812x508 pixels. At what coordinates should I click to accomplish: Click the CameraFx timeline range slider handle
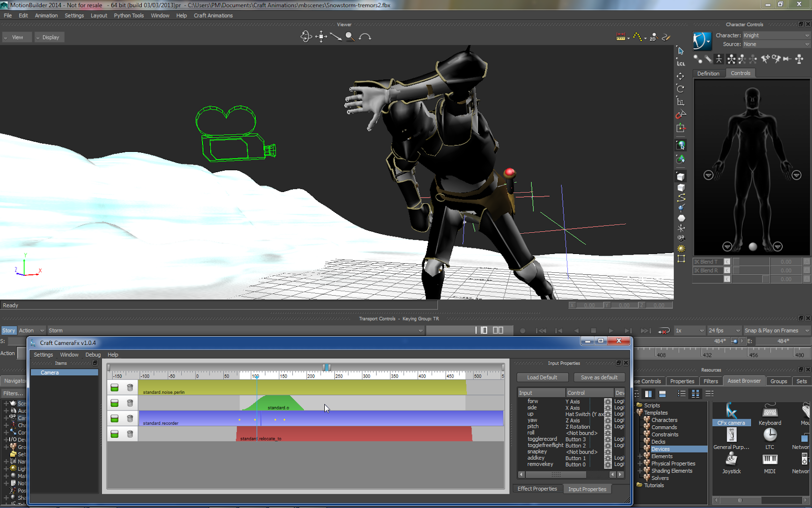click(327, 367)
